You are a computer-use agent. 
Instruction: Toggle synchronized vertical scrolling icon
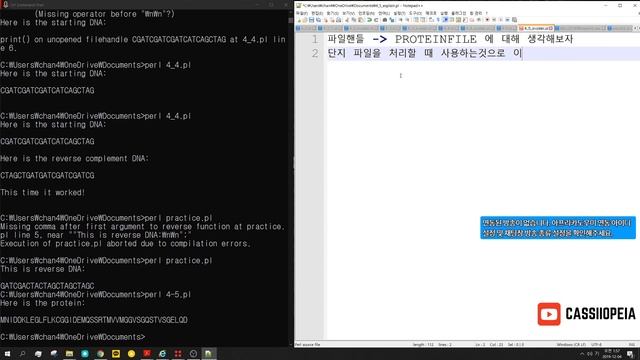(x=416, y=20)
